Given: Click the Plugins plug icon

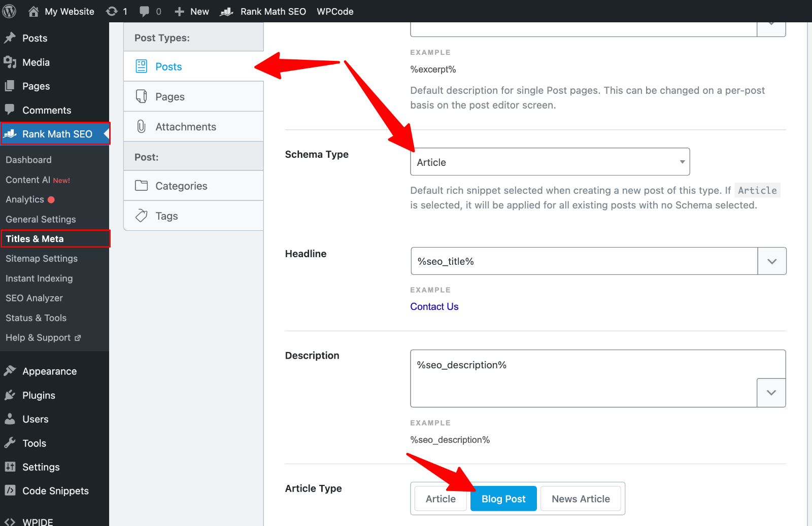Looking at the screenshot, I should coord(10,395).
